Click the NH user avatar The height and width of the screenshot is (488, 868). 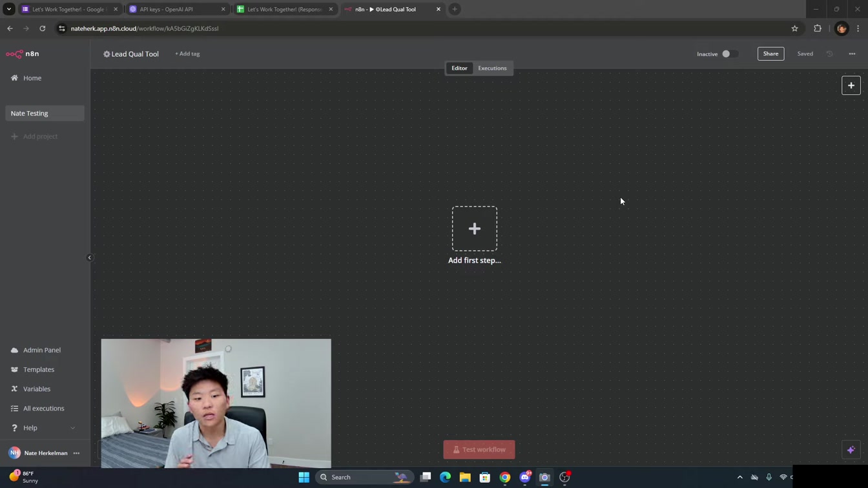coord(14,453)
